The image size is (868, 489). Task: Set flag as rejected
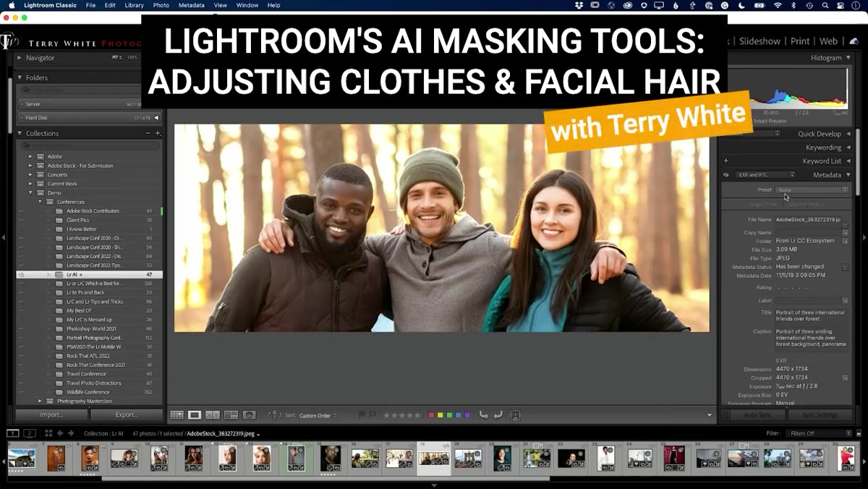point(372,415)
